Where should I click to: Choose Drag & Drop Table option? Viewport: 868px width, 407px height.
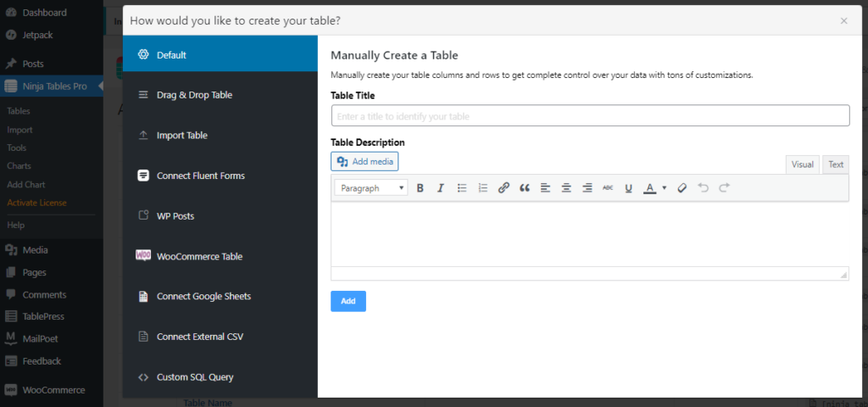(220, 95)
